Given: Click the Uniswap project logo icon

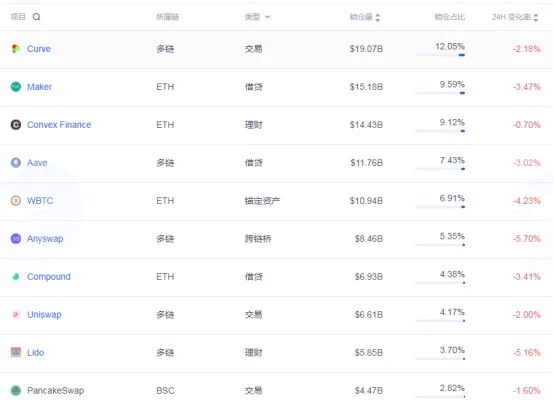Looking at the screenshot, I should [16, 314].
